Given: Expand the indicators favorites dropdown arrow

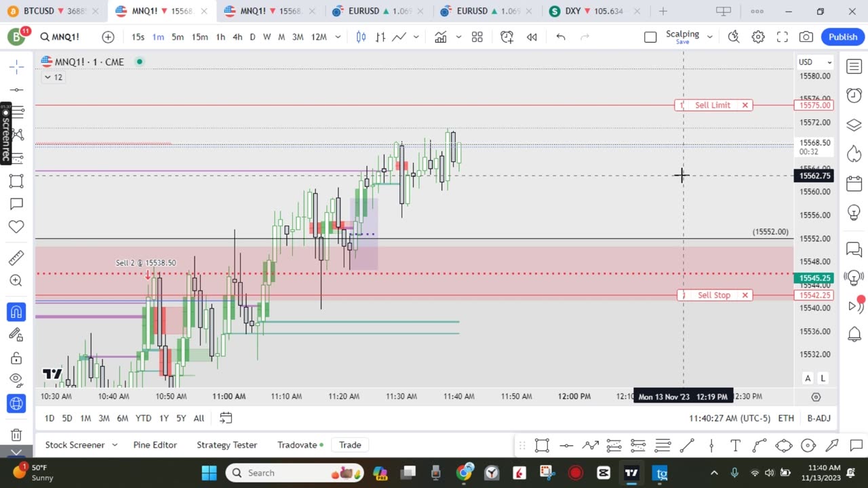Looking at the screenshot, I should coord(458,37).
